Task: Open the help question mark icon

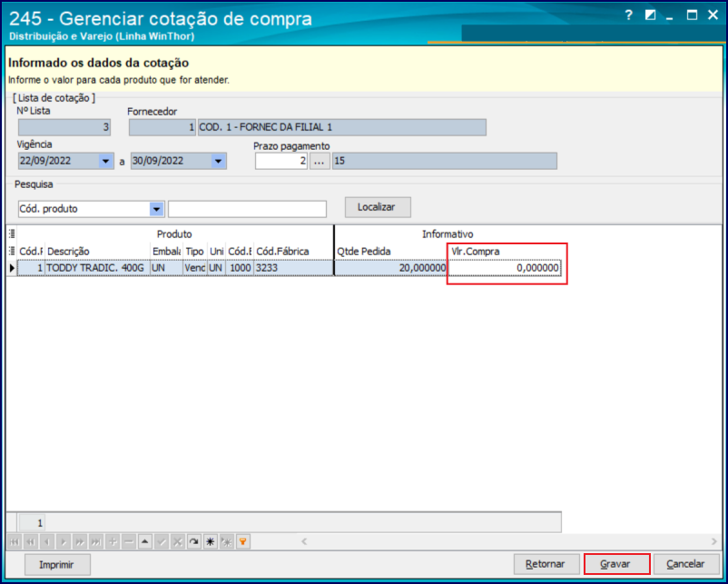Action: 629,15
